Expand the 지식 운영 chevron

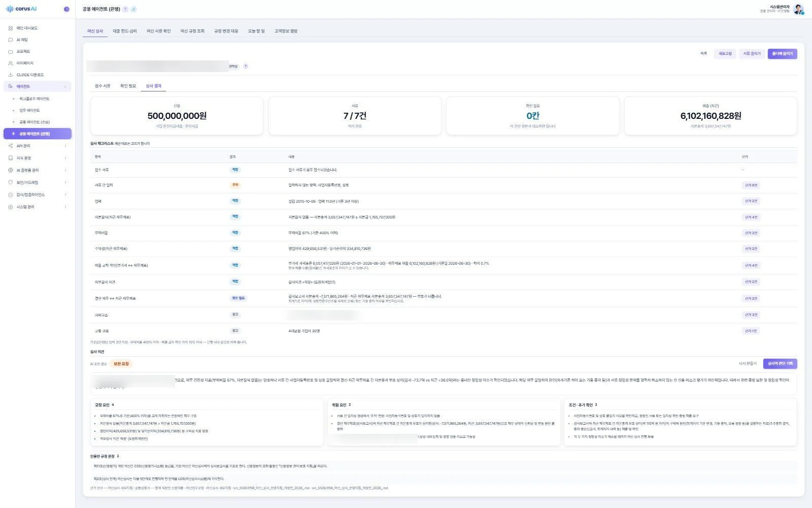[65, 158]
